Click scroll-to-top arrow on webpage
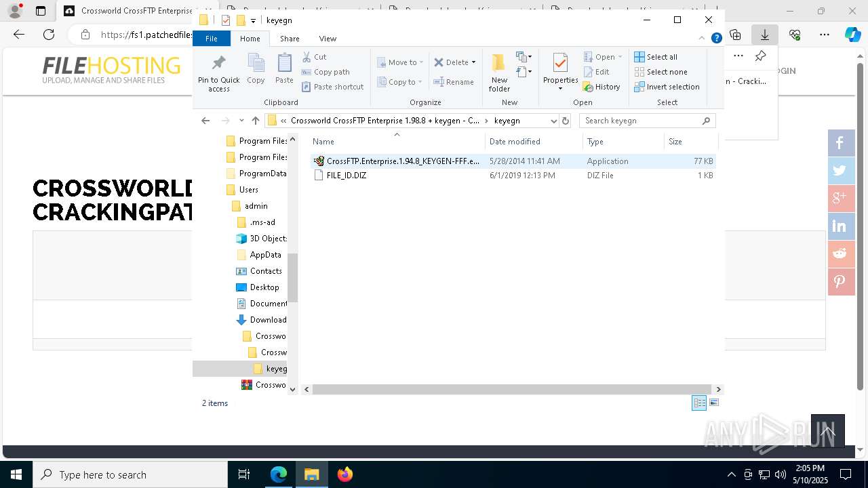Image resolution: width=868 pixels, height=488 pixels. 827,431
